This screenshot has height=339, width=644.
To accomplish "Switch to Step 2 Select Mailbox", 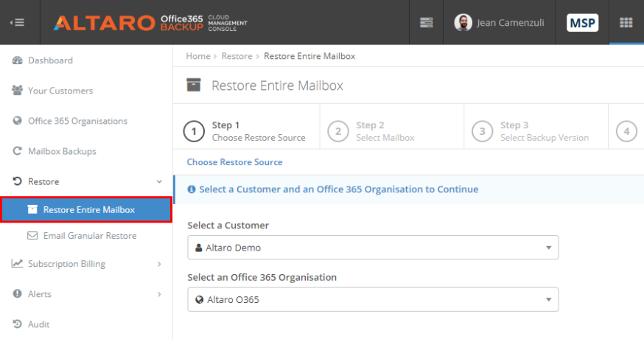I will (391, 131).
